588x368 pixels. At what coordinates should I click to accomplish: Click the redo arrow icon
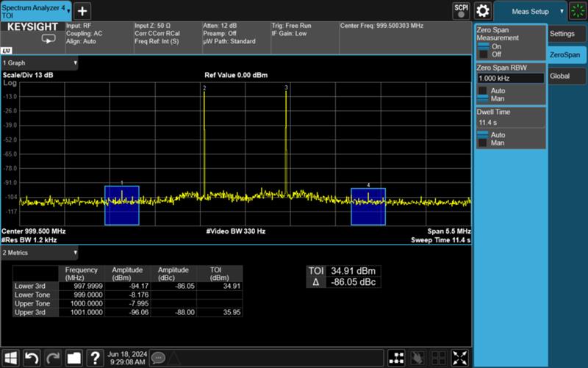point(52,358)
